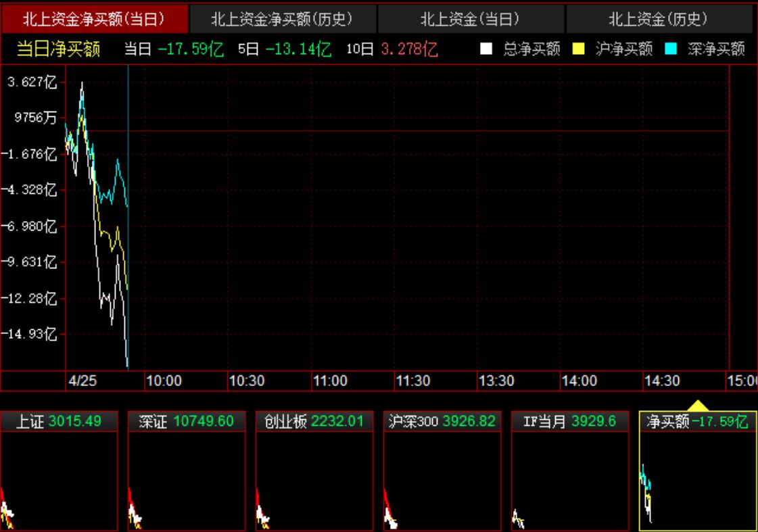
Task: Open the 北上资金(当日) tab
Action: [x=471, y=19]
